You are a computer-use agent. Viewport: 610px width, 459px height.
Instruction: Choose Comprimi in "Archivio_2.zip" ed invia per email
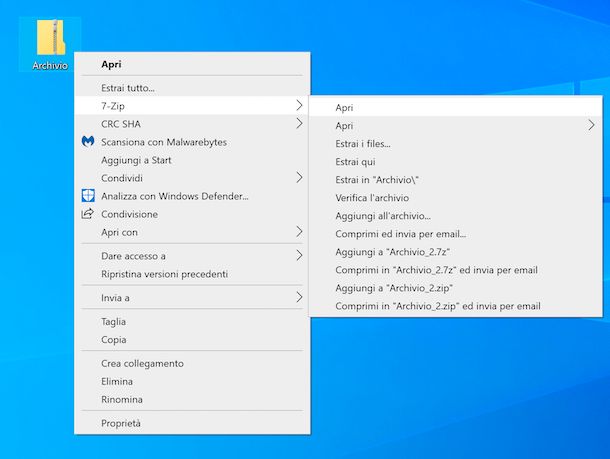tap(456, 306)
